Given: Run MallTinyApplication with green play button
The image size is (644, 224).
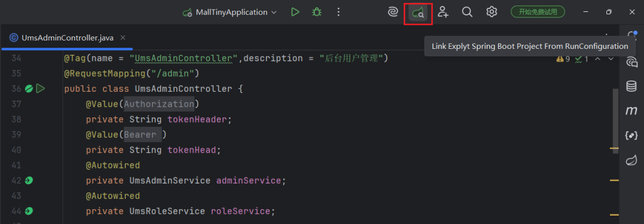Looking at the screenshot, I should pos(295,13).
